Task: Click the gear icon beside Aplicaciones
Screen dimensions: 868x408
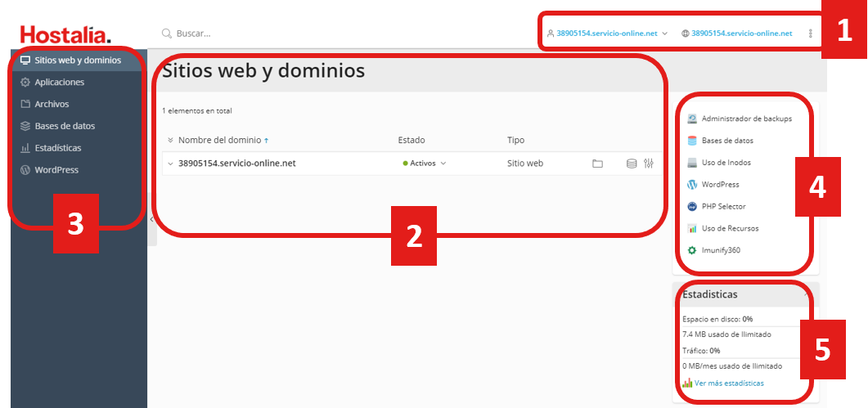Action: tap(25, 82)
